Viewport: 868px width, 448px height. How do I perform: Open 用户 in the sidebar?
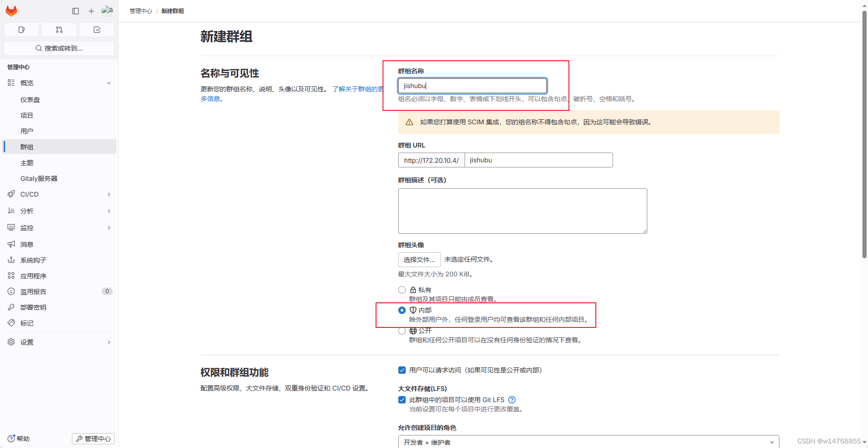click(59, 131)
